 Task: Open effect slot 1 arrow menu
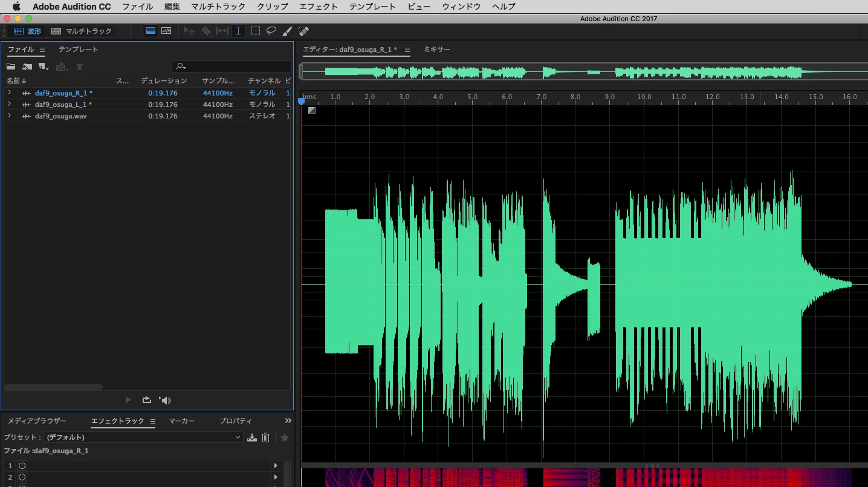click(x=276, y=466)
